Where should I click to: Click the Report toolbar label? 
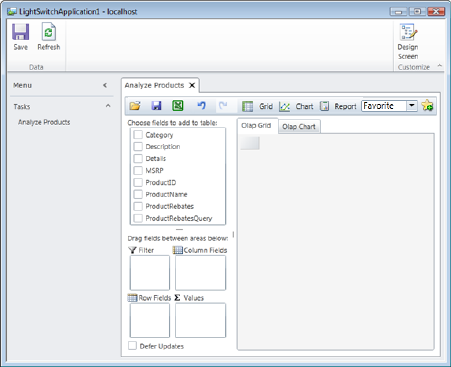coord(345,106)
